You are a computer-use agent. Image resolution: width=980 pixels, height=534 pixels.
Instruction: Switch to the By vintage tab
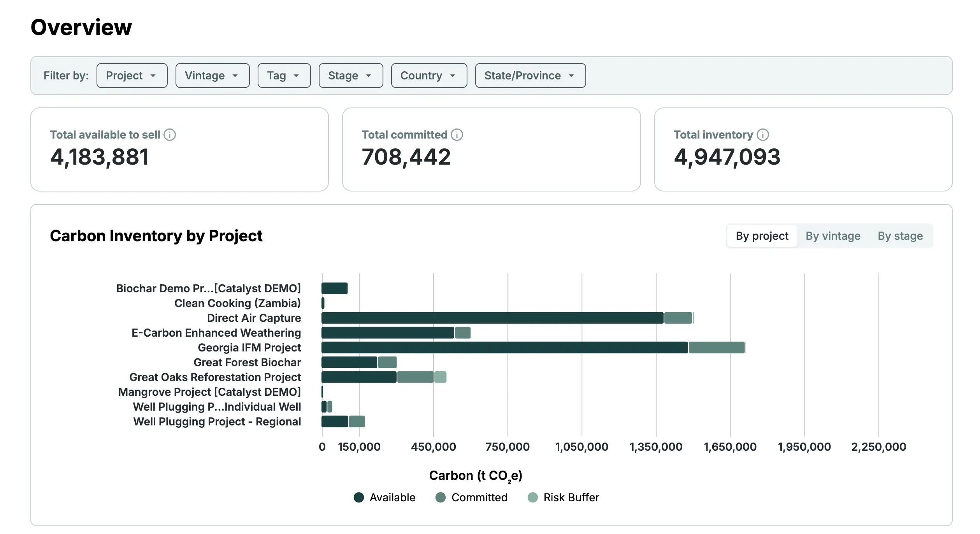pos(833,236)
